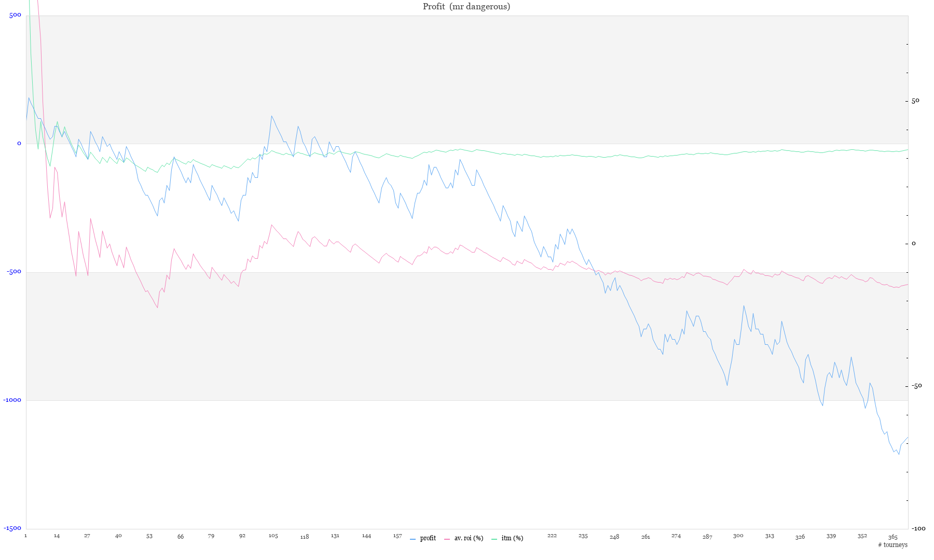
Task: Click the 50 label on right axis
Action: (x=915, y=101)
